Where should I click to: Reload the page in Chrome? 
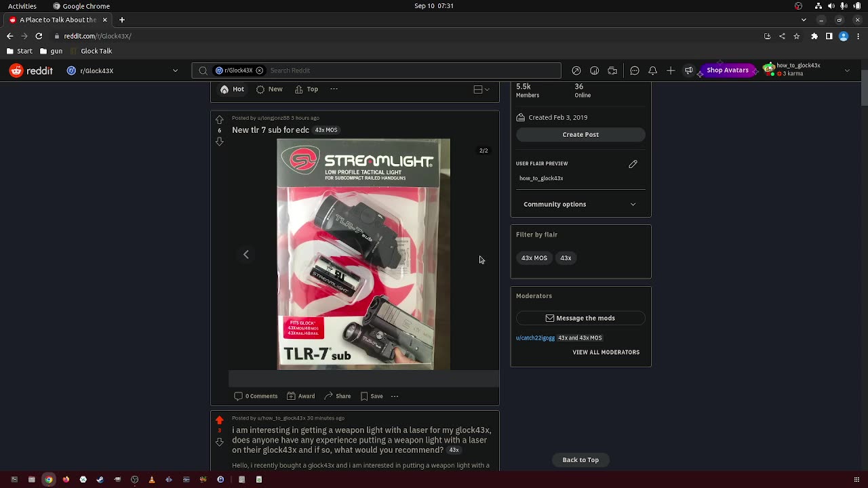(x=39, y=36)
